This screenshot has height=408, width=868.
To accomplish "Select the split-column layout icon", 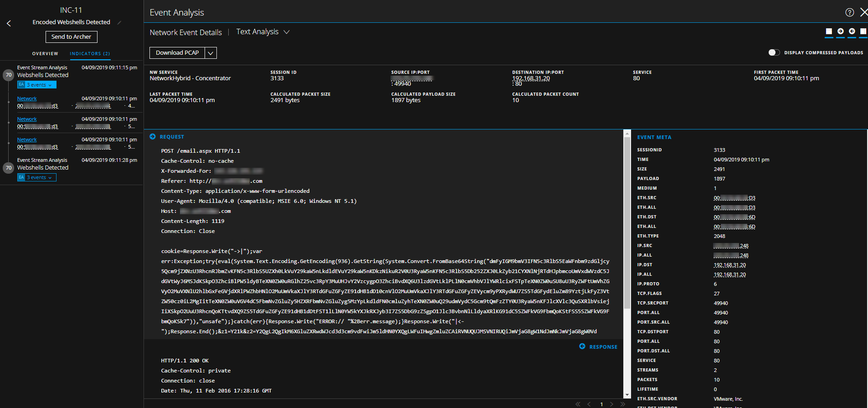I will [x=863, y=31].
